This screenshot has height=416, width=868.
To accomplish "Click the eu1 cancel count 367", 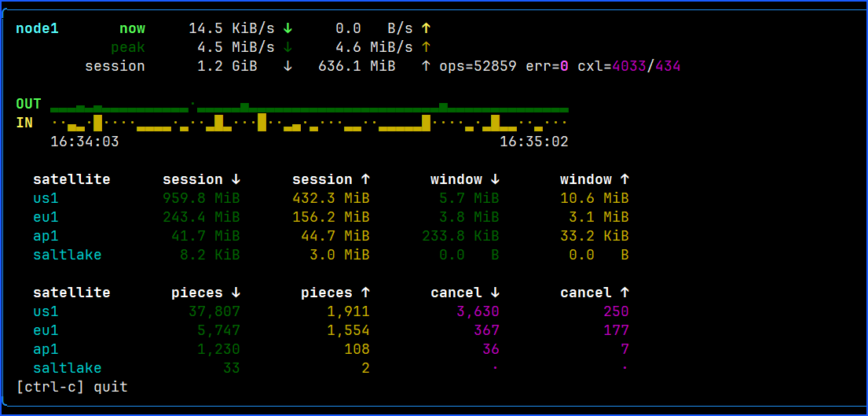I will pyautogui.click(x=486, y=331).
